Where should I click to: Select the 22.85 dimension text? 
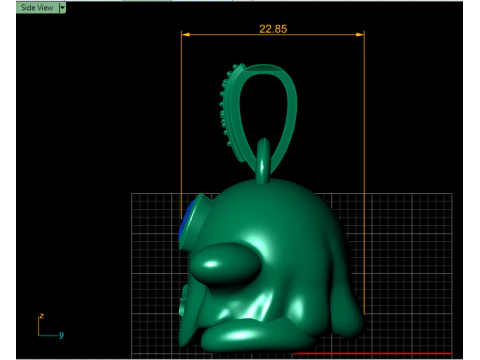273,29
